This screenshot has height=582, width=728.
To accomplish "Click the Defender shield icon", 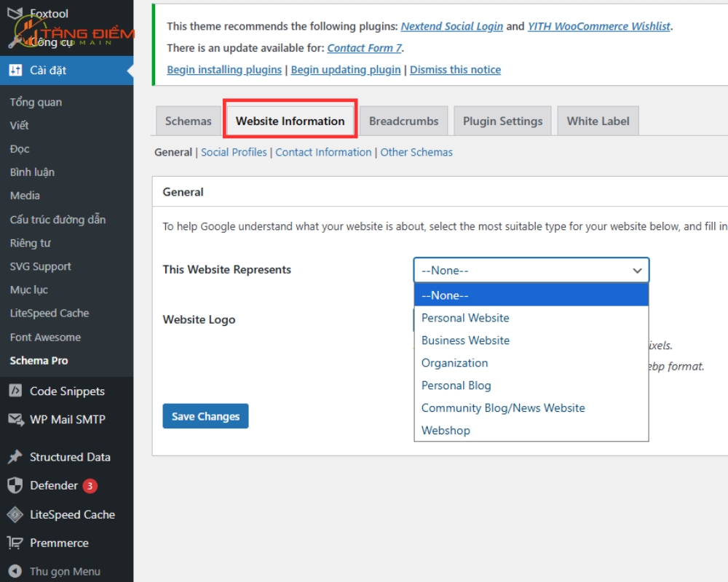I will [x=15, y=485].
